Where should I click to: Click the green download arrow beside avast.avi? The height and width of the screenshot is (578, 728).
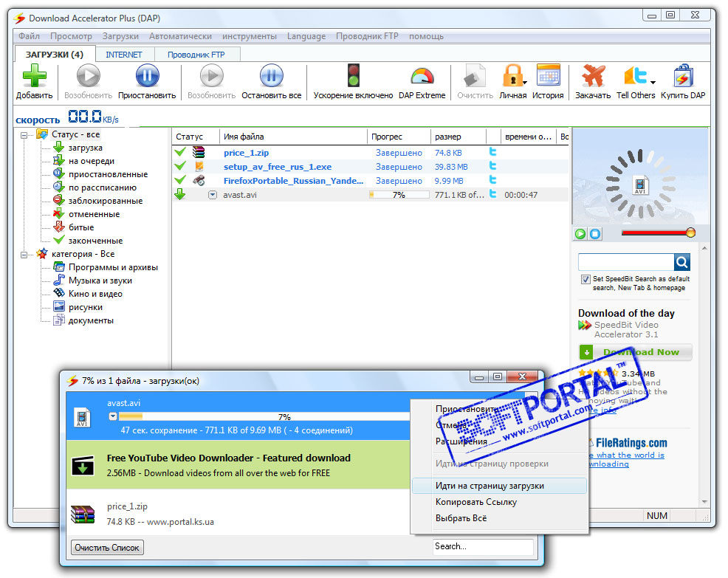pos(180,194)
